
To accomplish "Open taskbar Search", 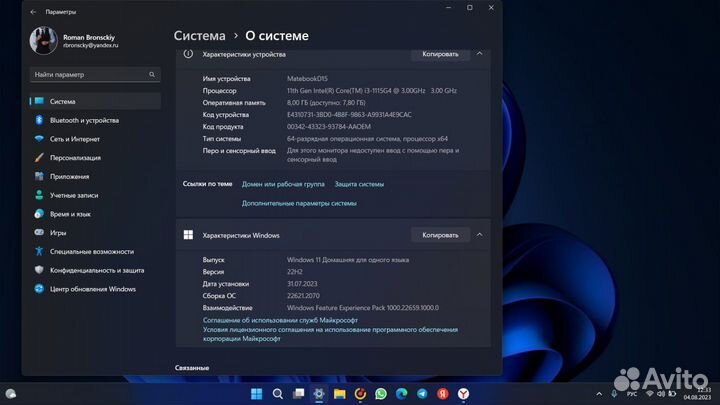I will (277, 394).
